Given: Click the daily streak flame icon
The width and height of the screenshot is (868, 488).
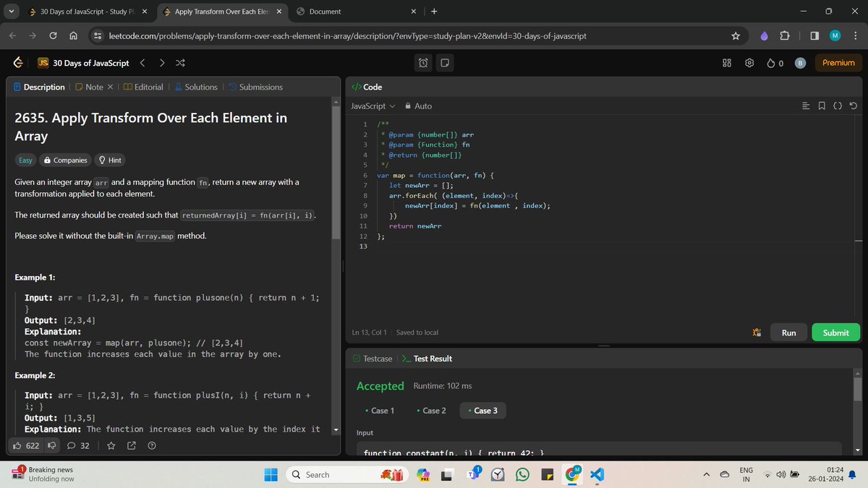Looking at the screenshot, I should pos(768,63).
